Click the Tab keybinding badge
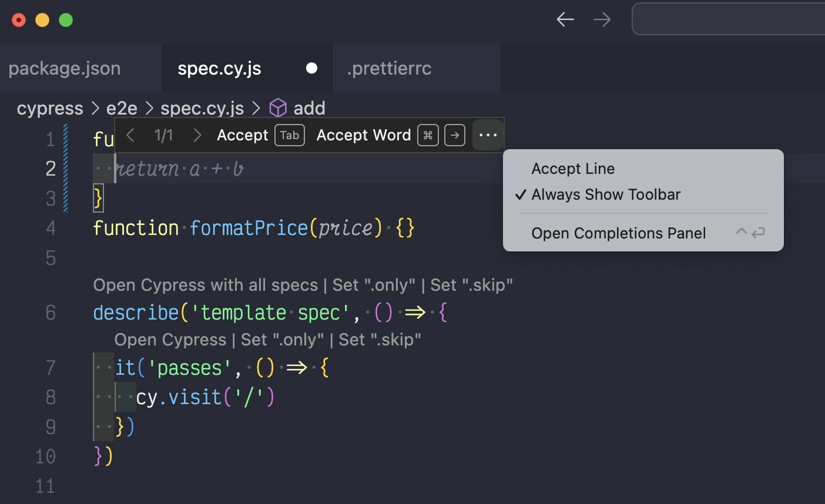The image size is (825, 504). 290,135
